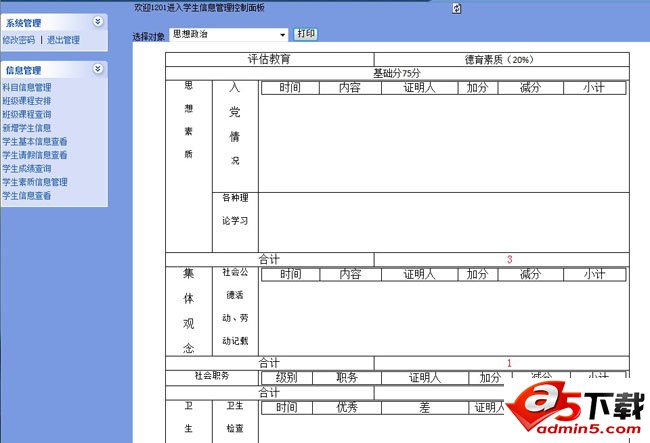Image resolution: width=650 pixels, height=443 pixels.
Task: Open 学生素质信息管理 in the sidebar
Action: (35, 182)
